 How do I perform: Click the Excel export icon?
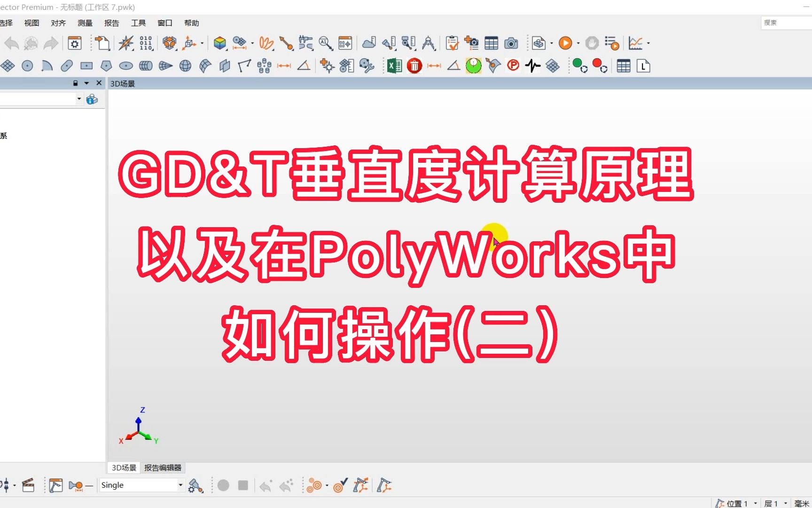pyautogui.click(x=395, y=66)
